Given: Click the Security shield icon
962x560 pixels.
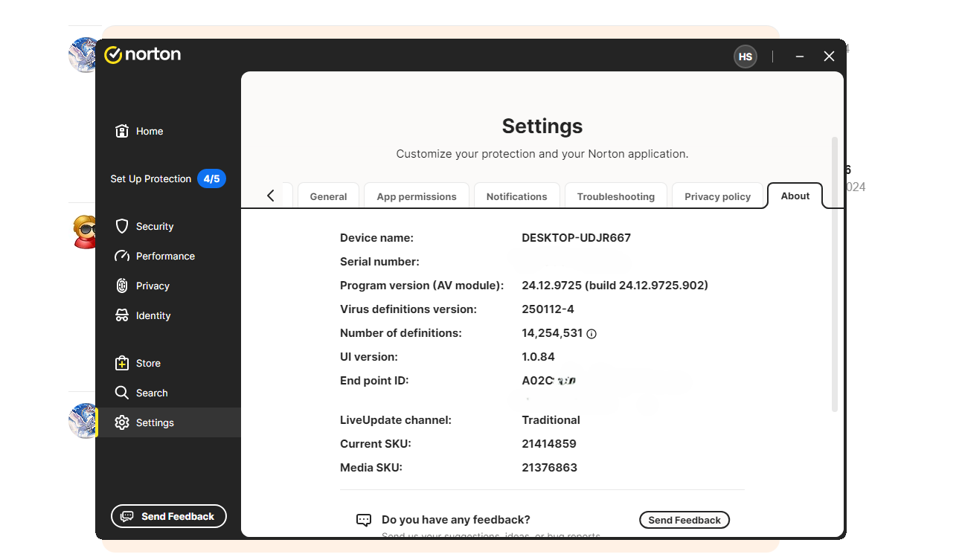Looking at the screenshot, I should tap(122, 226).
